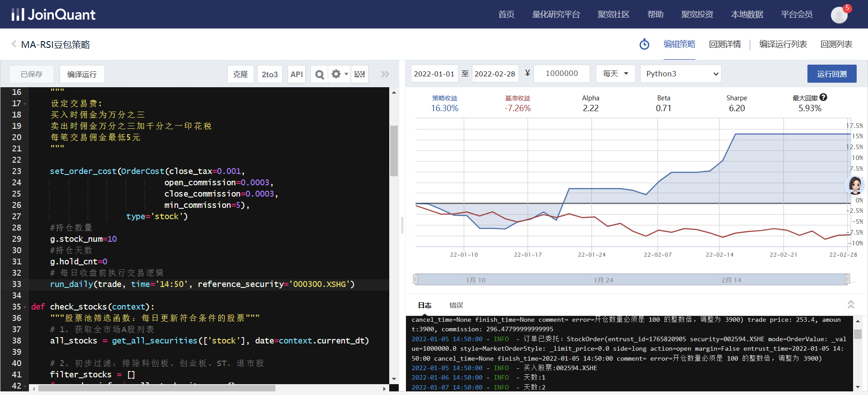Screen dimensions: 868x395
Task: Collapse the log panel with up chevrons
Action: tap(851, 304)
